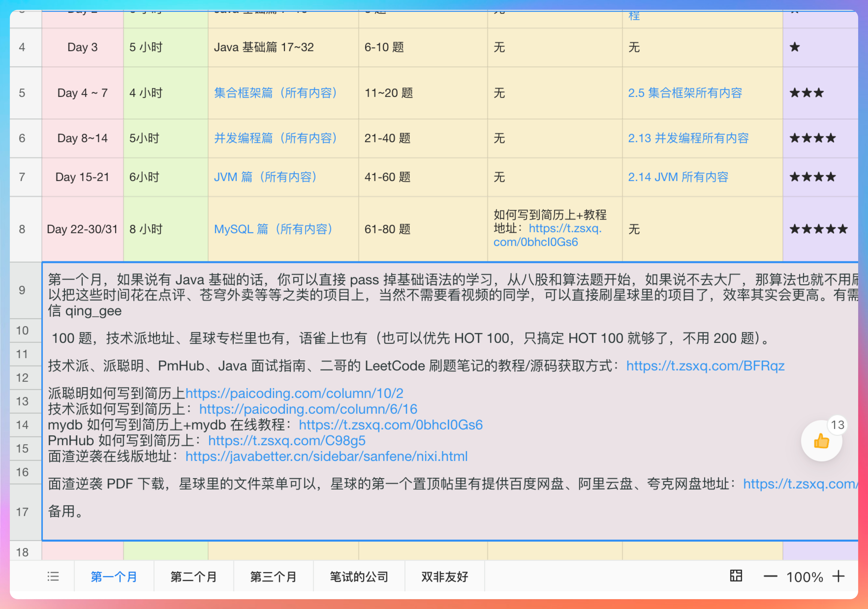Open the 笔试的公司 sheet tab
The height and width of the screenshot is (609, 868).
click(359, 577)
